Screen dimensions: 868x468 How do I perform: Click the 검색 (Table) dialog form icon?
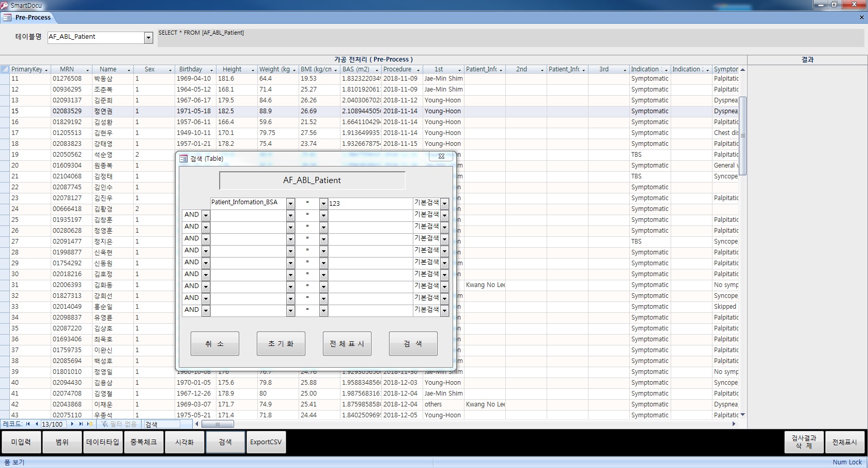click(x=183, y=159)
